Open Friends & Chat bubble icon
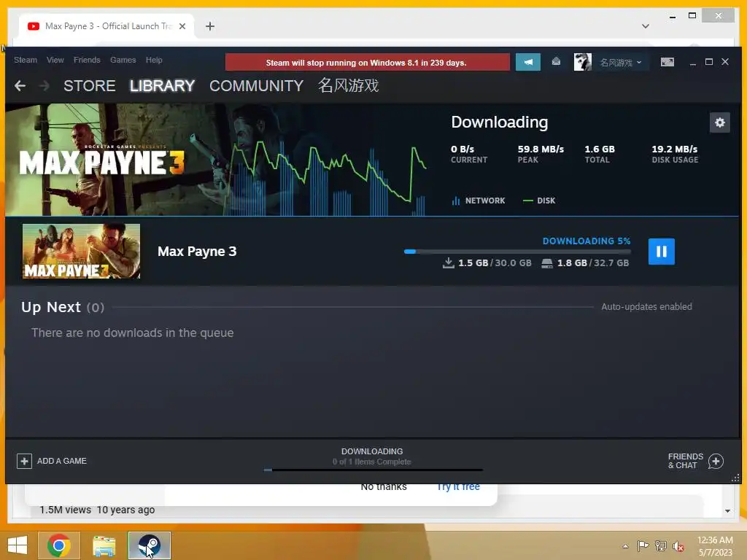 [716, 461]
